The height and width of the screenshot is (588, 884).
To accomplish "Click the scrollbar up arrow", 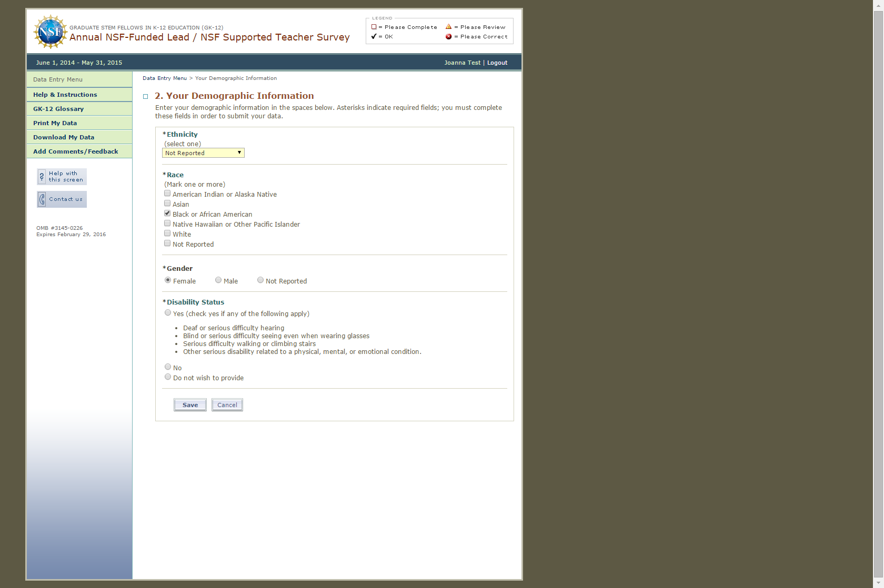I will [878, 5].
